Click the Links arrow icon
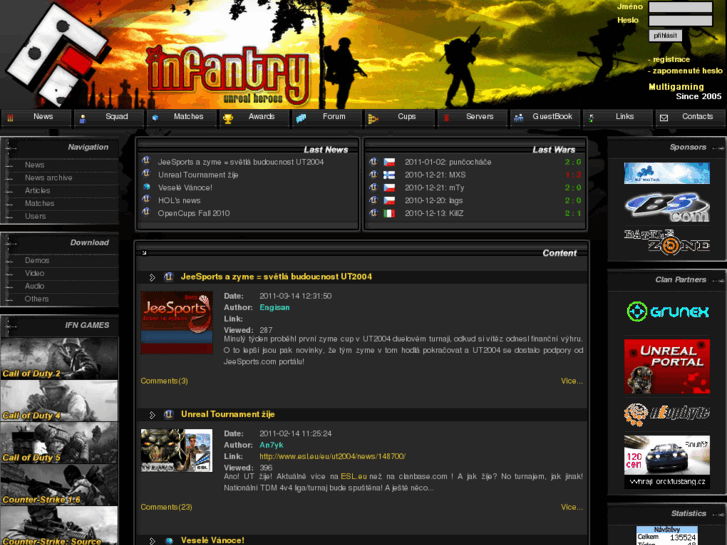Image resolution: width=727 pixels, height=545 pixels. [x=591, y=118]
